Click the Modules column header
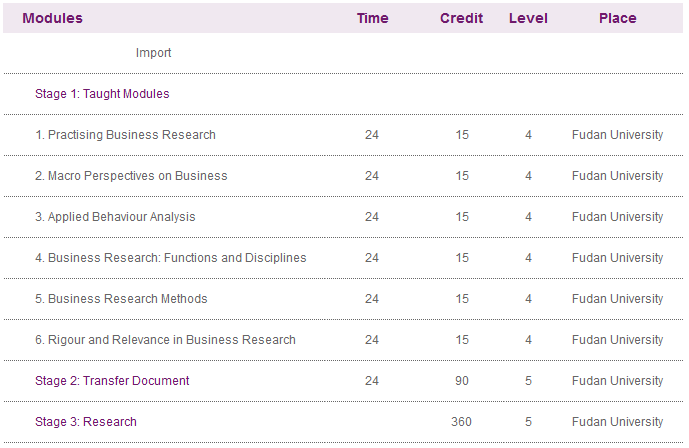This screenshot has height=448, width=689. coord(52,18)
